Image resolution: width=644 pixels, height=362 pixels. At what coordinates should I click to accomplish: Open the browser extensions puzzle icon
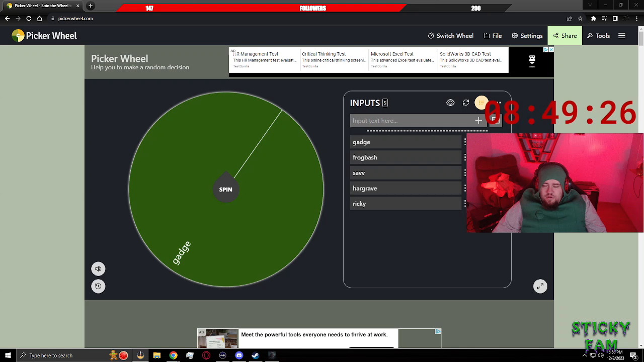click(x=593, y=19)
